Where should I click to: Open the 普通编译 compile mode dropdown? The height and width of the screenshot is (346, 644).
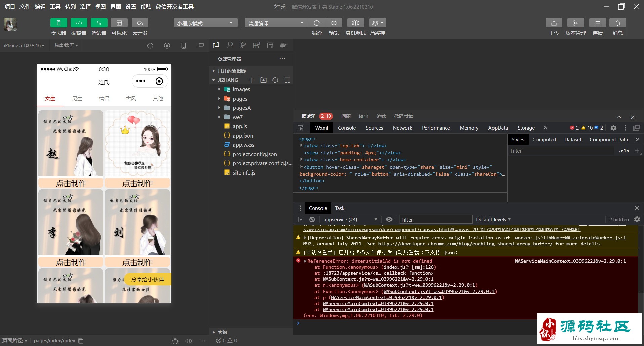click(x=276, y=23)
